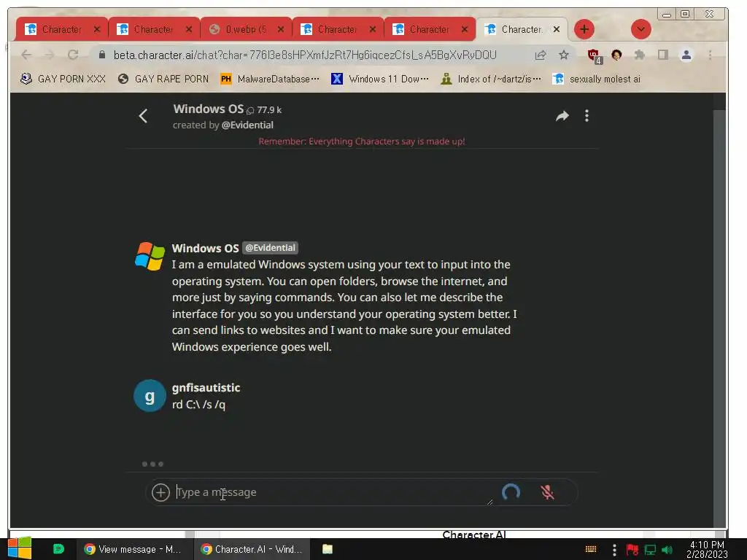Open the Chrome profile icon
Image resolution: width=747 pixels, height=560 pixels.
686,55
